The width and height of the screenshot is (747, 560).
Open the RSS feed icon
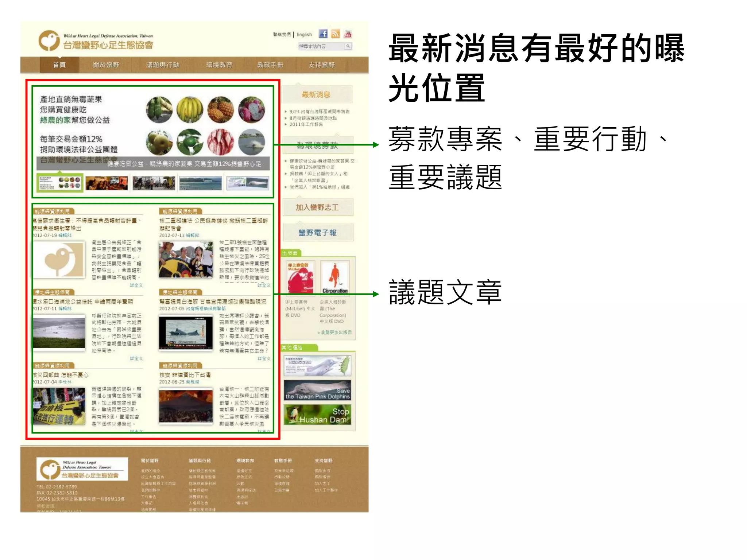[x=336, y=34]
